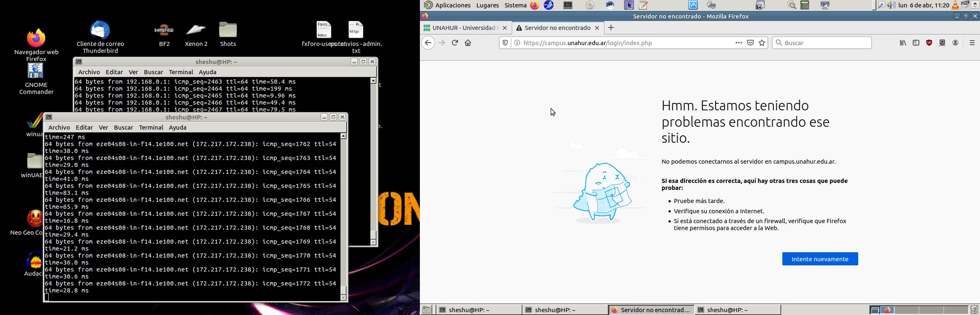Open the Firefox hamburger menu
Image resolution: width=980 pixels, height=315 pixels.
coord(972,43)
